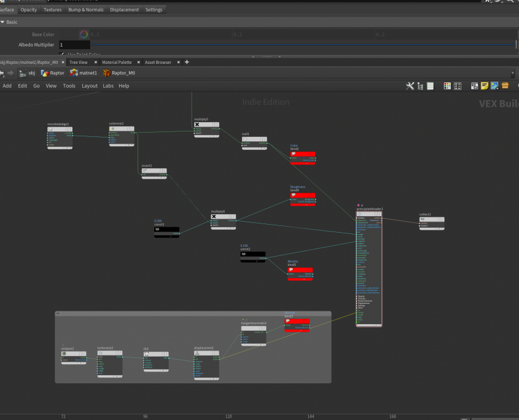519x420 pixels.
Task: Click the Albedo Multiplier slider track
Action: click(301, 45)
